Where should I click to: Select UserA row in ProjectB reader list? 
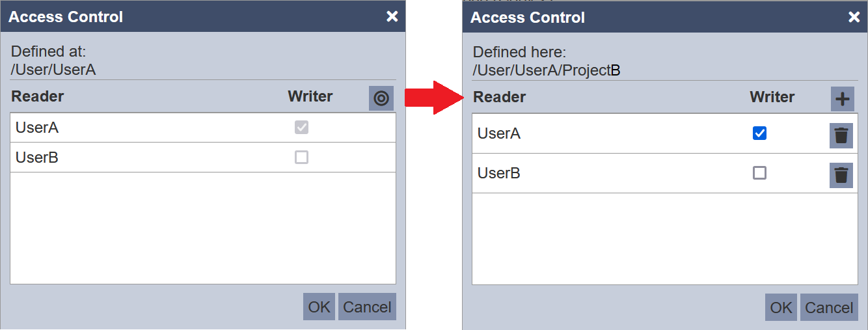(x=665, y=133)
